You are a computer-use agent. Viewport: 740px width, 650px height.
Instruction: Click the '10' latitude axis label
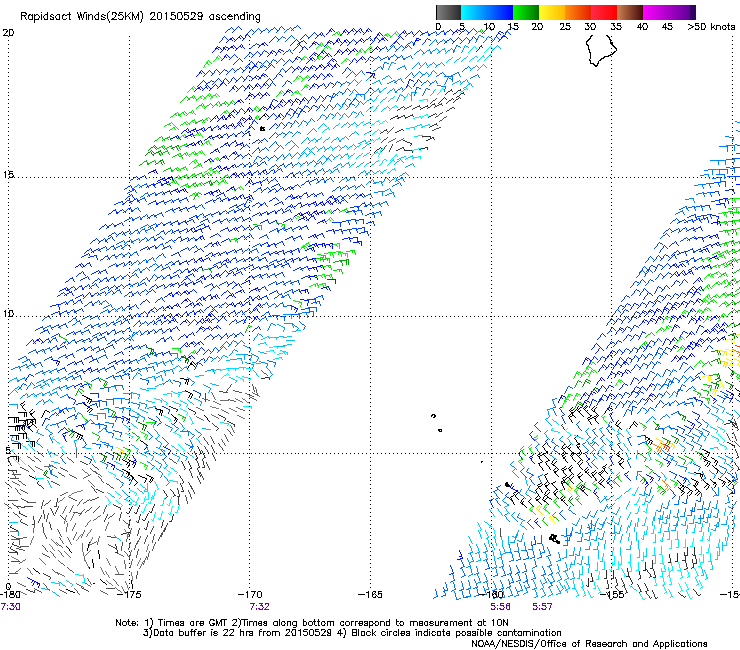click(x=8, y=313)
